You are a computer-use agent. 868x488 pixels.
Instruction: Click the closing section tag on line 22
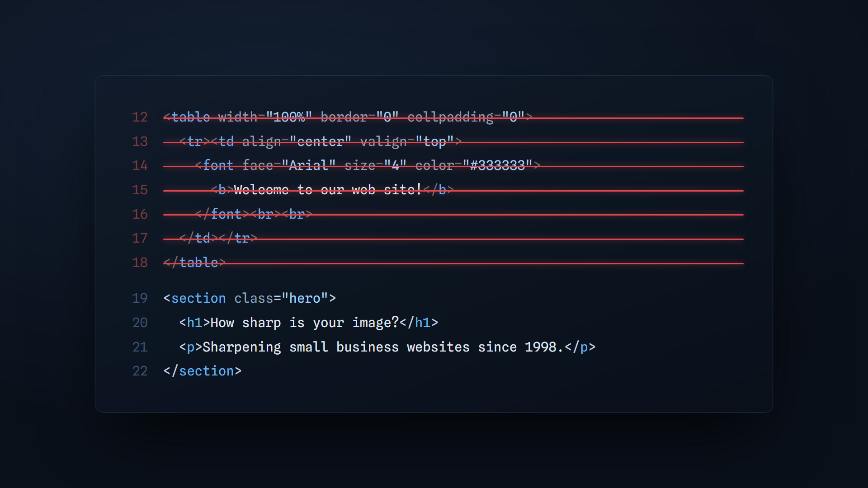pyautogui.click(x=203, y=371)
